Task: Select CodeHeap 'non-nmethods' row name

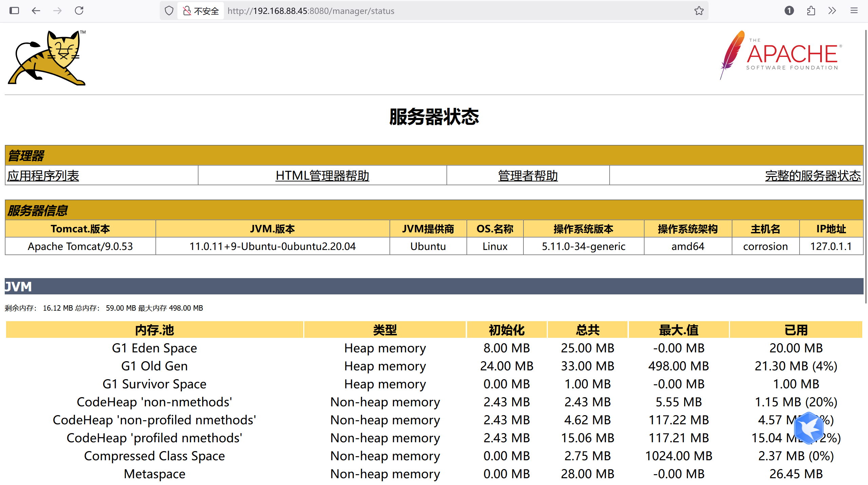Action: pos(154,402)
